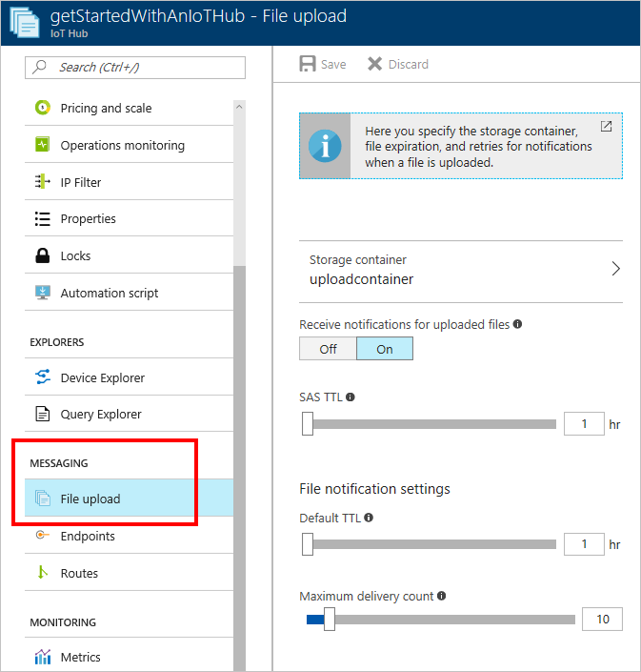Screen dimensions: 641x672
Task: Click the Automation script icon
Action: tap(43, 293)
